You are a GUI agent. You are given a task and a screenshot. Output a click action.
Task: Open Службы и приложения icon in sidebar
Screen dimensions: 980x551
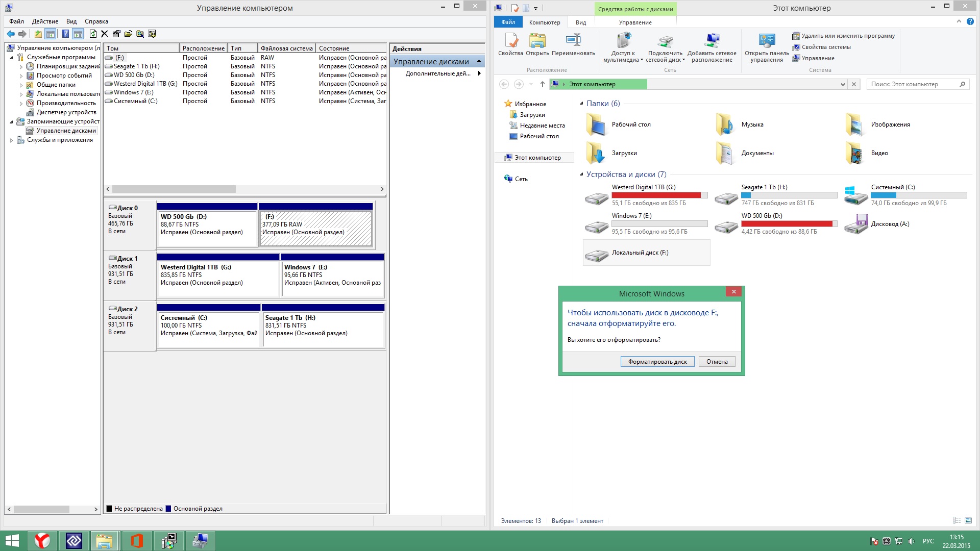(21, 140)
